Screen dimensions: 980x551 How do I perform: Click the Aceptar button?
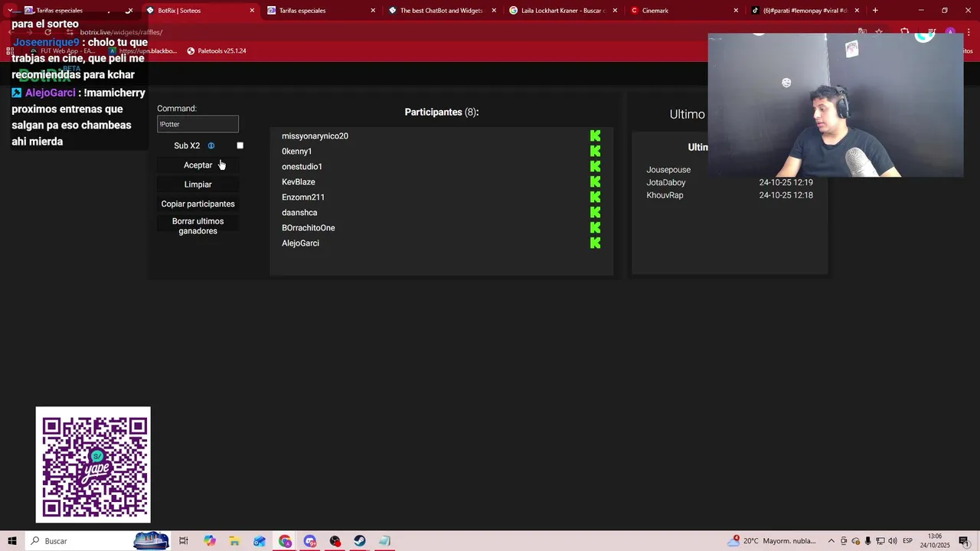(198, 165)
